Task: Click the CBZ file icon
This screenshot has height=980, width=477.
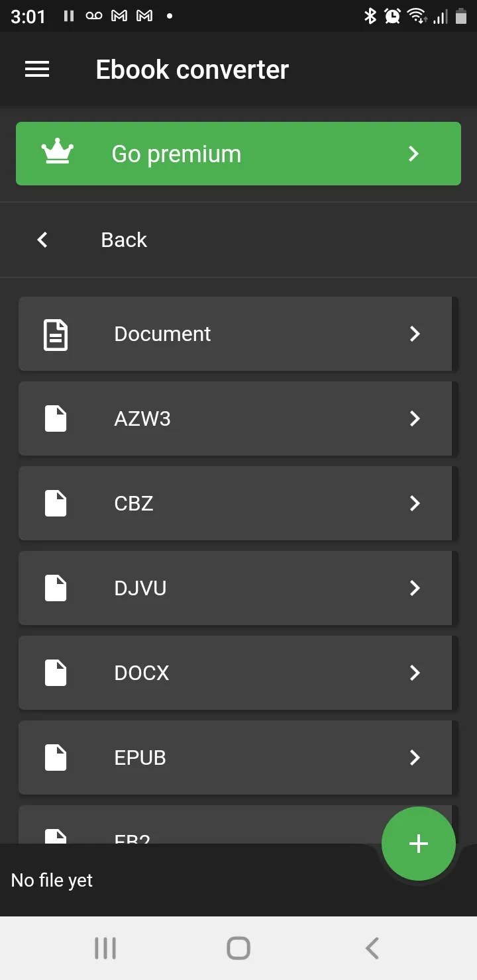Action: pyautogui.click(x=56, y=503)
